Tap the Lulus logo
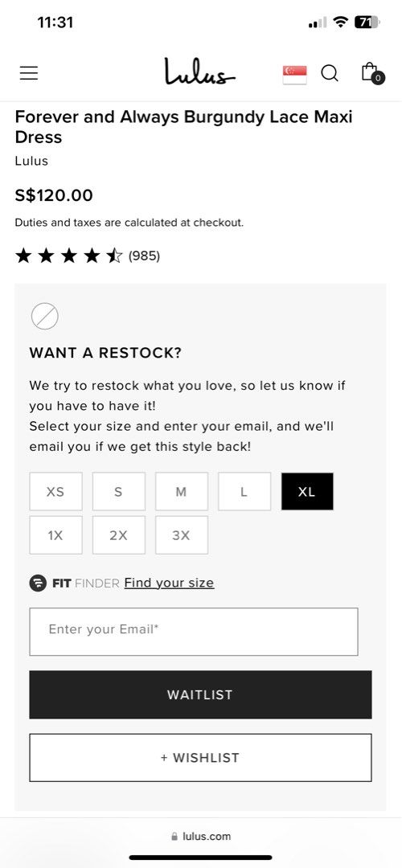This screenshot has width=402, height=868. click(199, 72)
